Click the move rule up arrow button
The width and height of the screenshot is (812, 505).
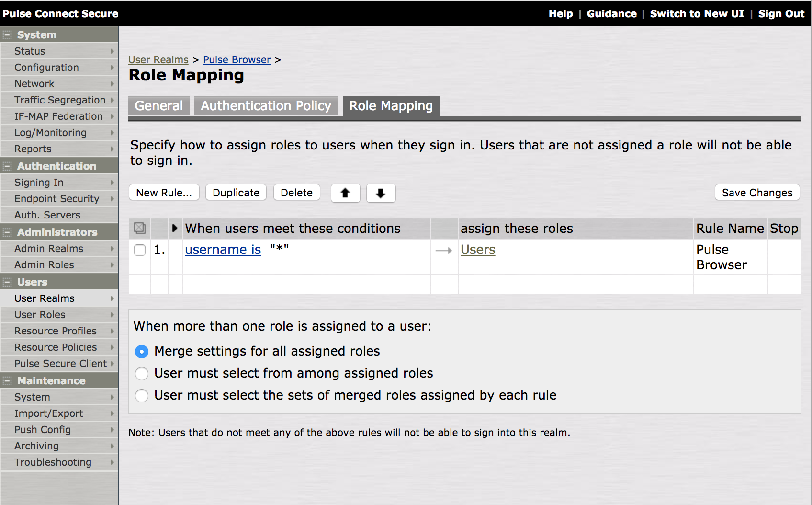pos(345,193)
